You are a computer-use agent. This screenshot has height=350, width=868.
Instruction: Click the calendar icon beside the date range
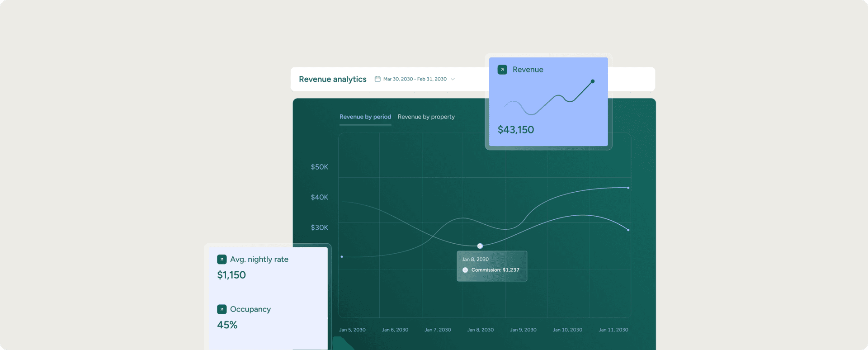coord(377,79)
